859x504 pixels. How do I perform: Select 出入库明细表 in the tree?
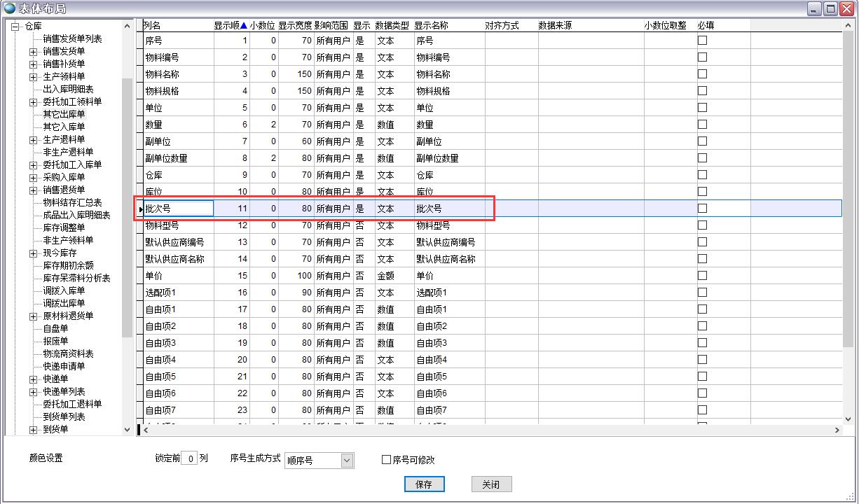pyautogui.click(x=68, y=90)
